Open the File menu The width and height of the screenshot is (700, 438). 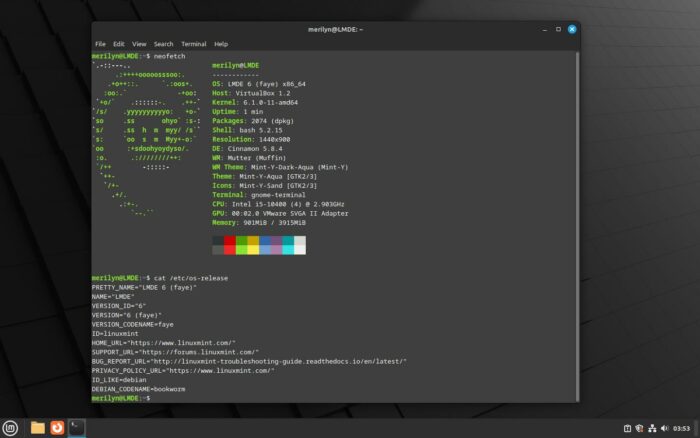click(100, 44)
